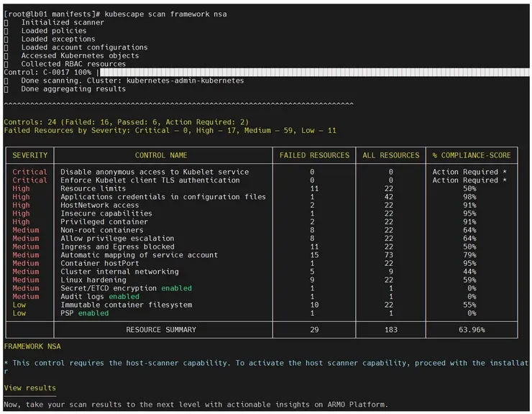
Task: Click all-resources value 73 for service account row
Action: coord(389,255)
